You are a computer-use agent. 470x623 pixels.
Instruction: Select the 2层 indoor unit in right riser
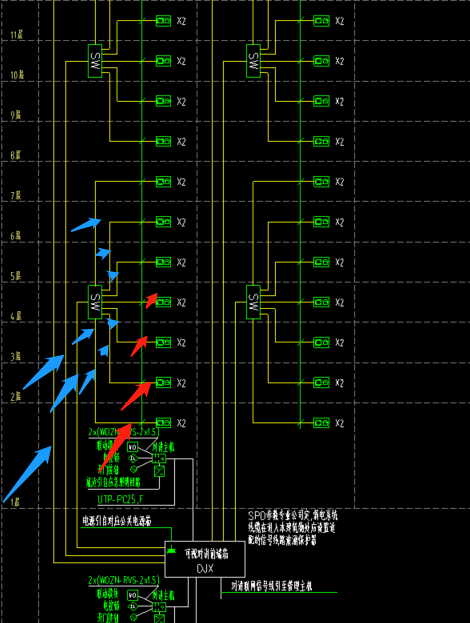point(321,383)
